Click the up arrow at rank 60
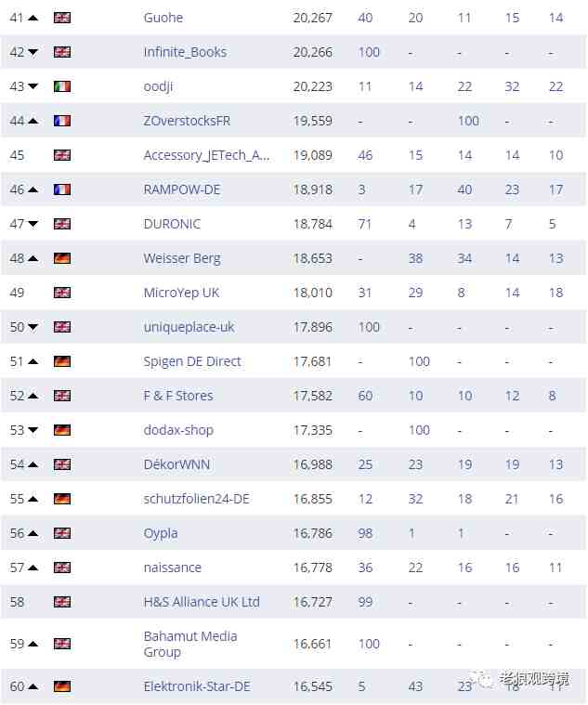This screenshot has height=705, width=588. click(33, 686)
